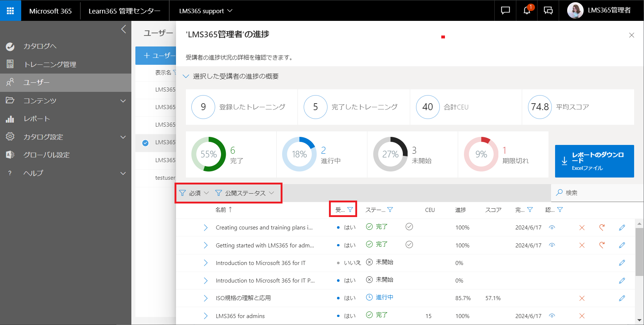Remove Creating courses enrollment with red X
Screen dimensions: 644x325
click(x=582, y=228)
